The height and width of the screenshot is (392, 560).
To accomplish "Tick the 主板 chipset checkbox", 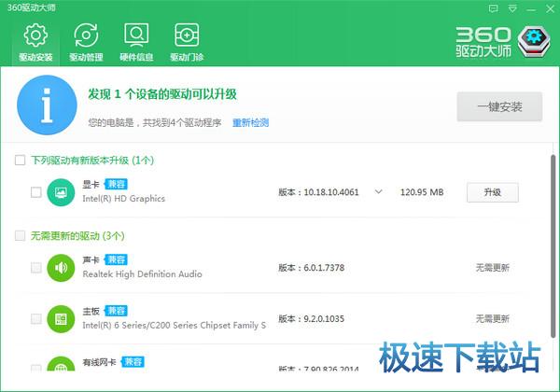I will tap(36, 318).
